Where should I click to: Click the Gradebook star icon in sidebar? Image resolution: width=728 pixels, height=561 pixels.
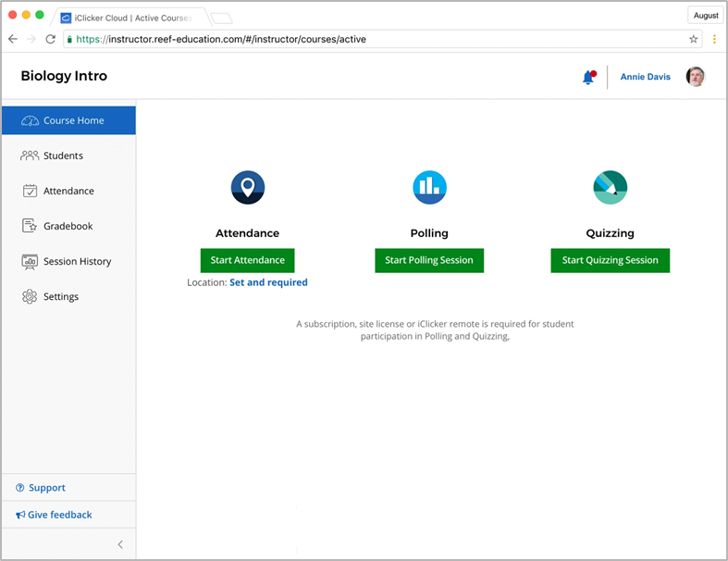pos(30,226)
